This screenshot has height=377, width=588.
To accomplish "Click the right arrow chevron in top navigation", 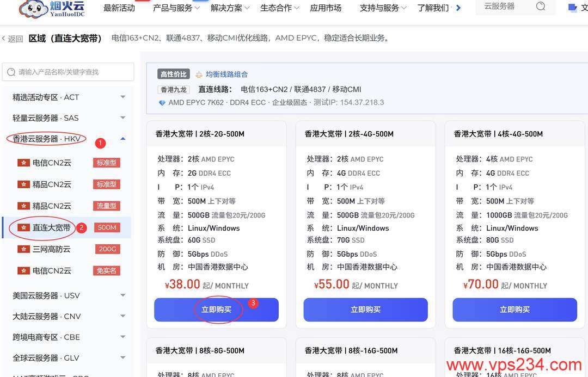I will [x=458, y=8].
